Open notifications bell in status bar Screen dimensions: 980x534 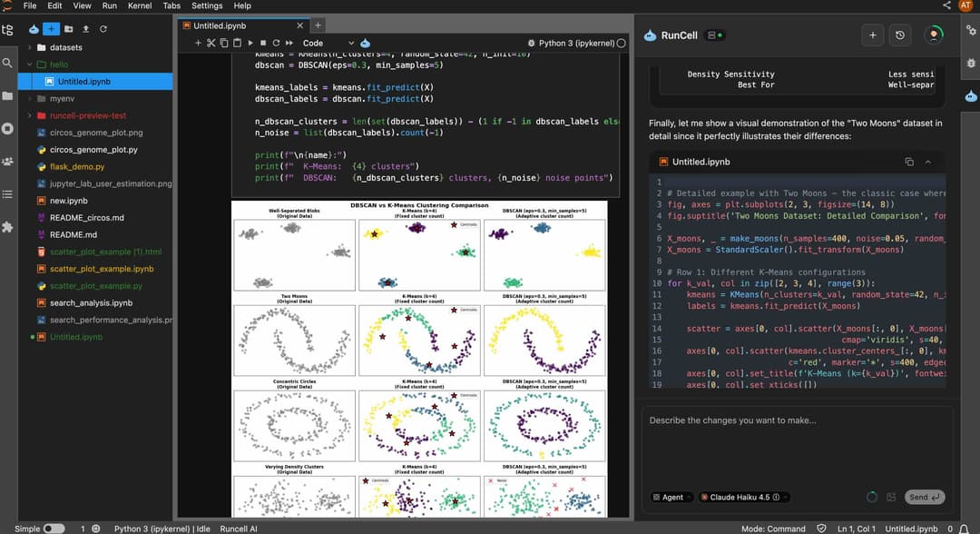(x=965, y=529)
